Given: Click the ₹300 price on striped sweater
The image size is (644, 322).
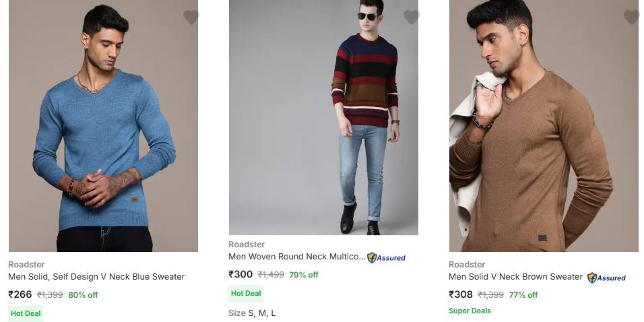Looking at the screenshot, I should [x=240, y=274].
